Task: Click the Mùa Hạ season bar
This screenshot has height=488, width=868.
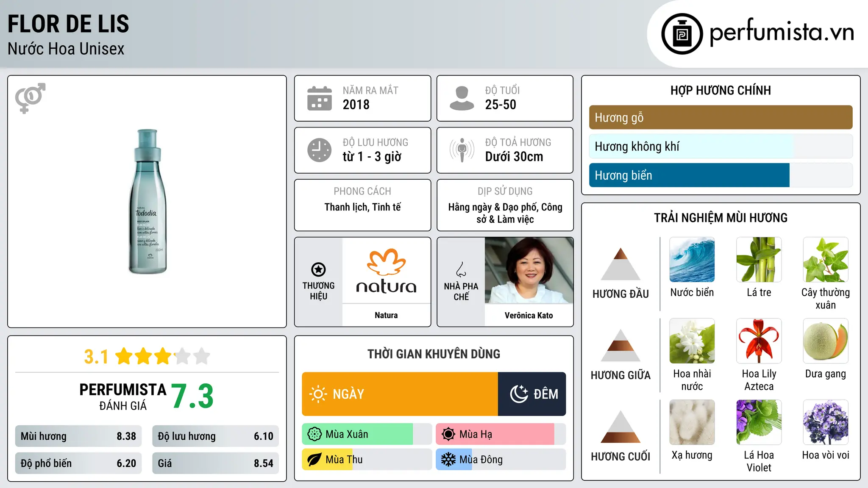Action: 501,434
